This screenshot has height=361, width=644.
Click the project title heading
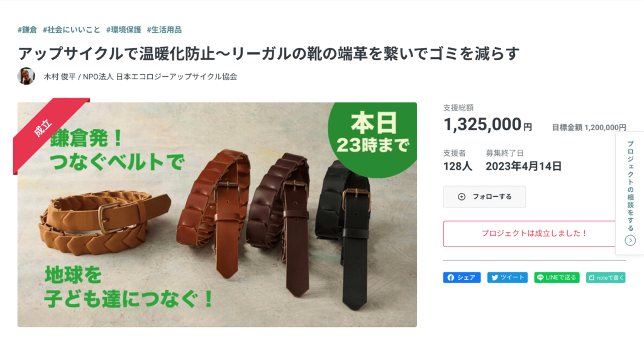click(269, 53)
